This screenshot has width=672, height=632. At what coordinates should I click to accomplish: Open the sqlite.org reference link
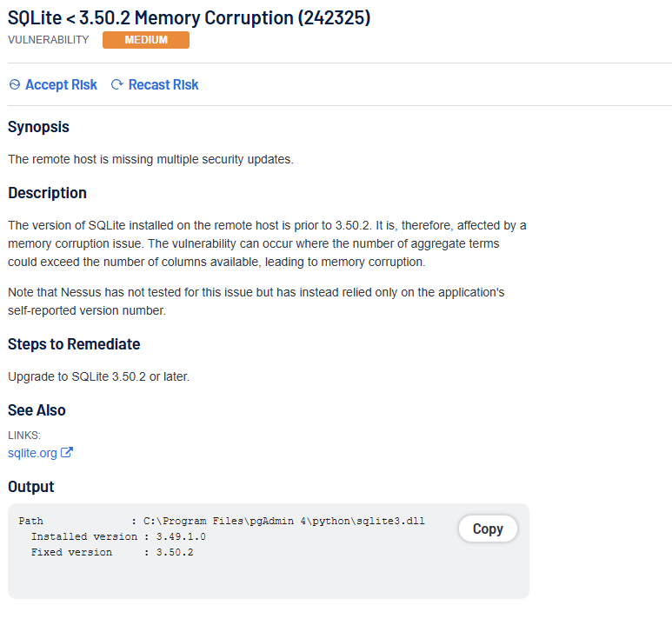coord(33,453)
